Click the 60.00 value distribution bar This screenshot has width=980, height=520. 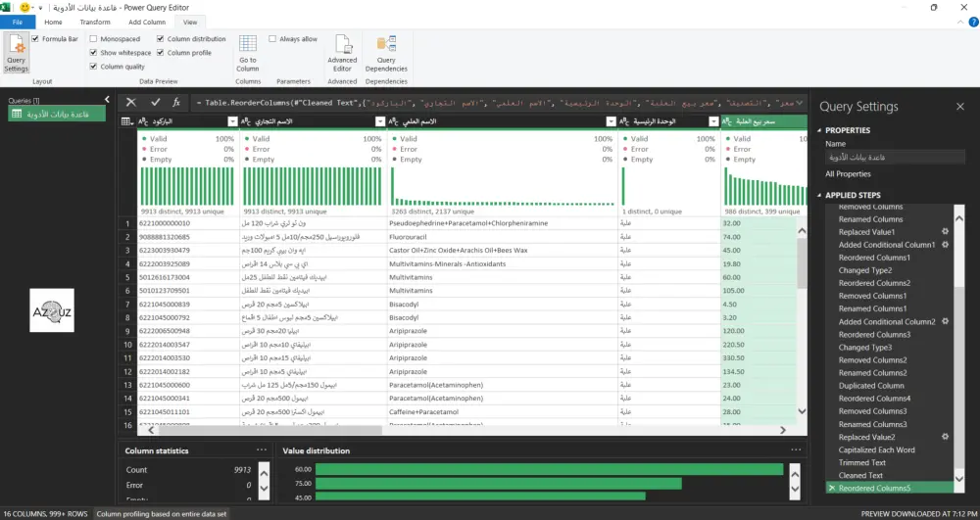point(549,469)
